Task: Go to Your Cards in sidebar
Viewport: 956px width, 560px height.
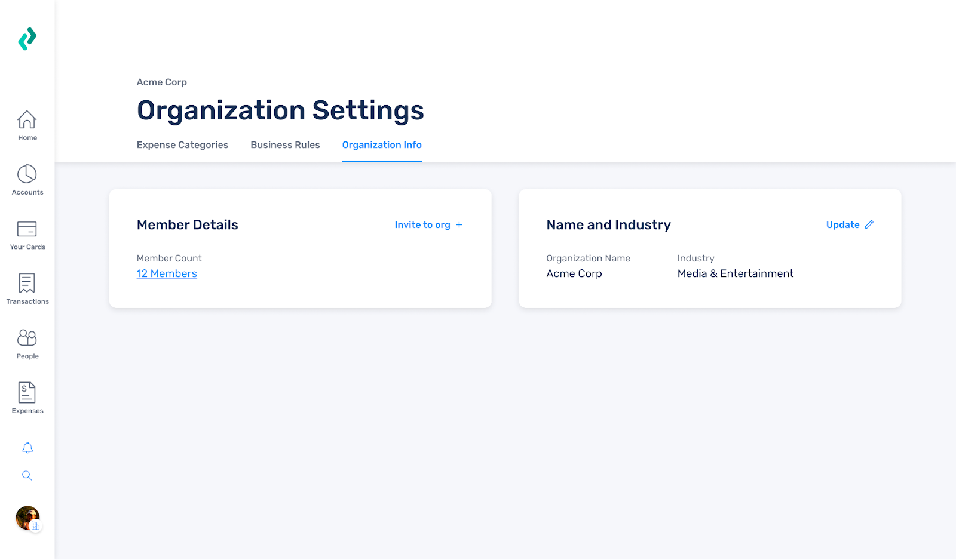Action: click(27, 235)
